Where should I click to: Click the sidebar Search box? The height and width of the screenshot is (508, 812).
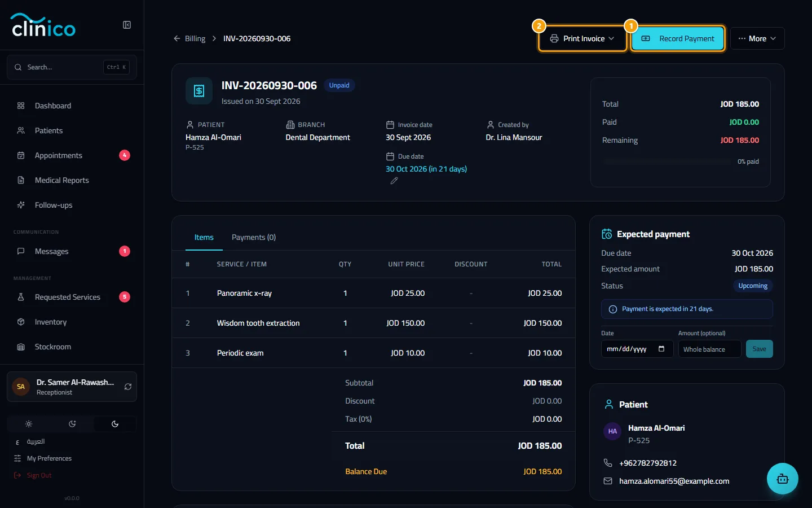[72, 67]
